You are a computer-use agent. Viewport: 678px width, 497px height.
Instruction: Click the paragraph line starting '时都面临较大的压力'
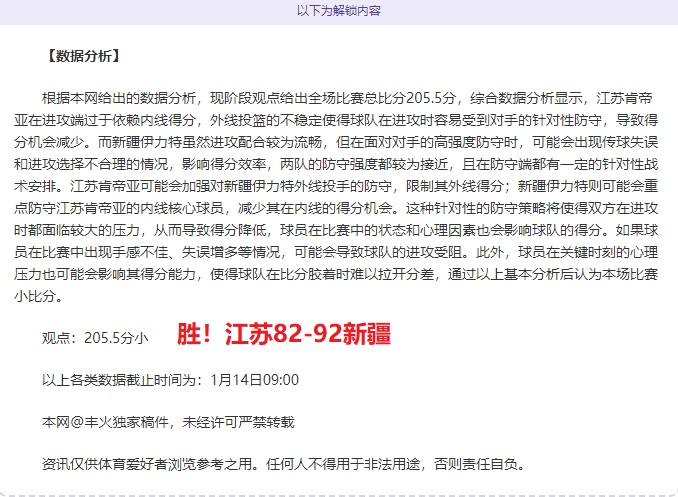[336, 230]
